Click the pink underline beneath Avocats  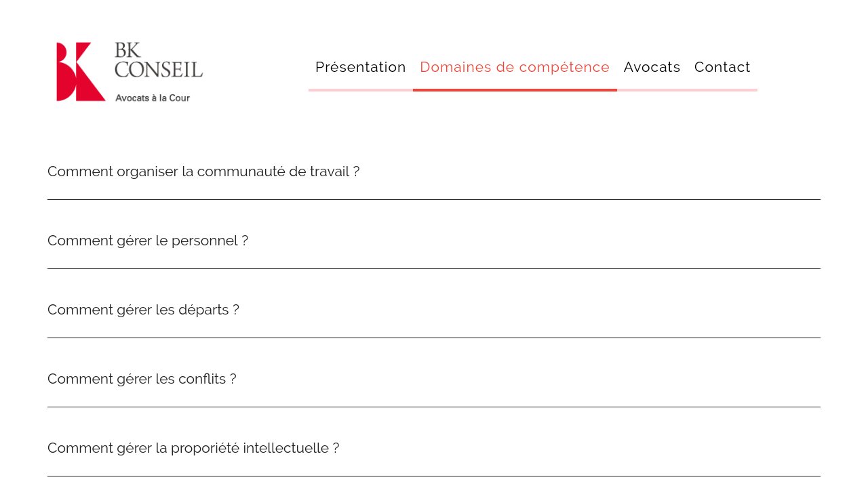point(652,90)
